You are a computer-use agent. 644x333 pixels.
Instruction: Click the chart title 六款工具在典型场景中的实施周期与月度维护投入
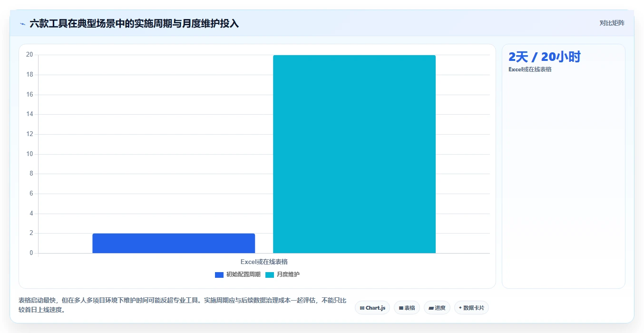[x=134, y=23]
